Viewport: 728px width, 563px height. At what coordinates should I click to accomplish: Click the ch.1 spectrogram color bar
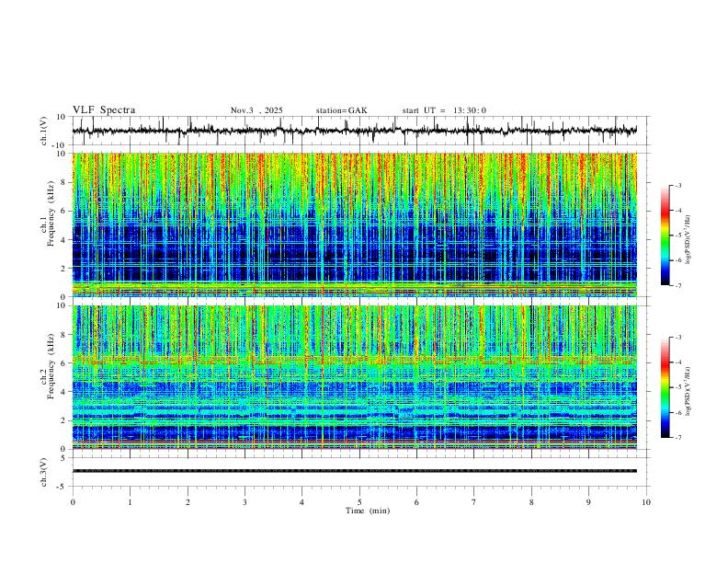[x=665, y=235]
